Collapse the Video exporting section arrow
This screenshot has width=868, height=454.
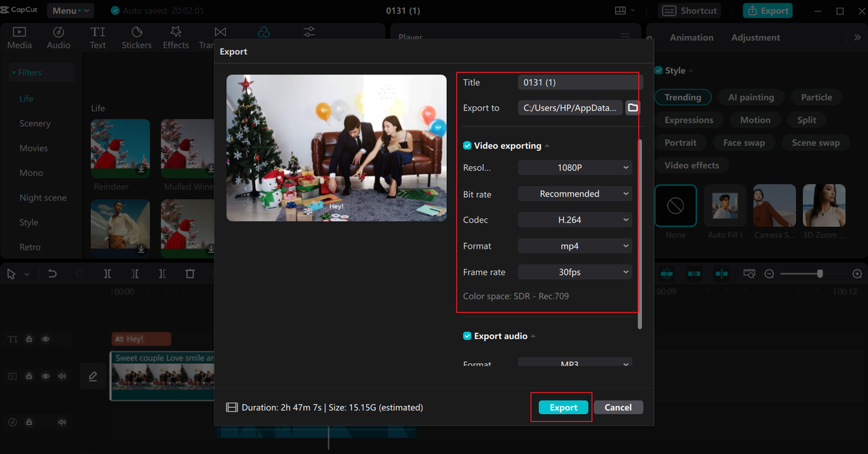point(547,146)
